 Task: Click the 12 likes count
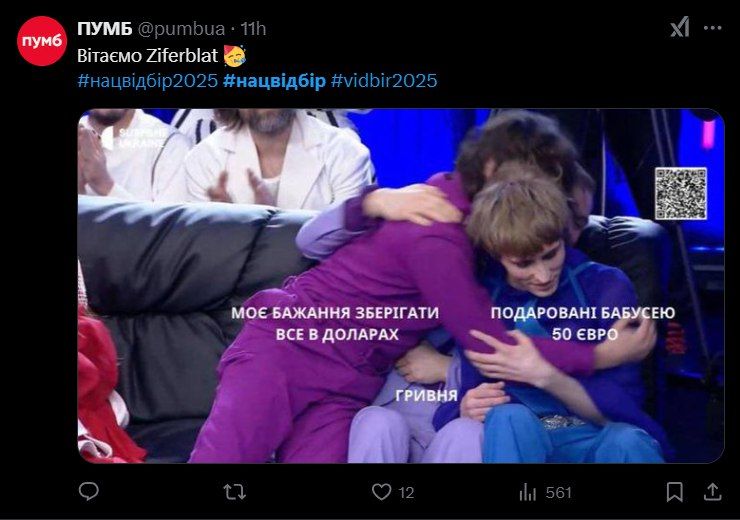pos(406,493)
